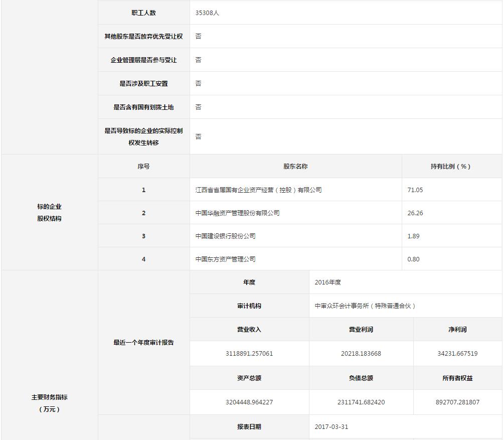Click the 所有者权益 value 892707.281807
504x440 pixels.
[457, 402]
